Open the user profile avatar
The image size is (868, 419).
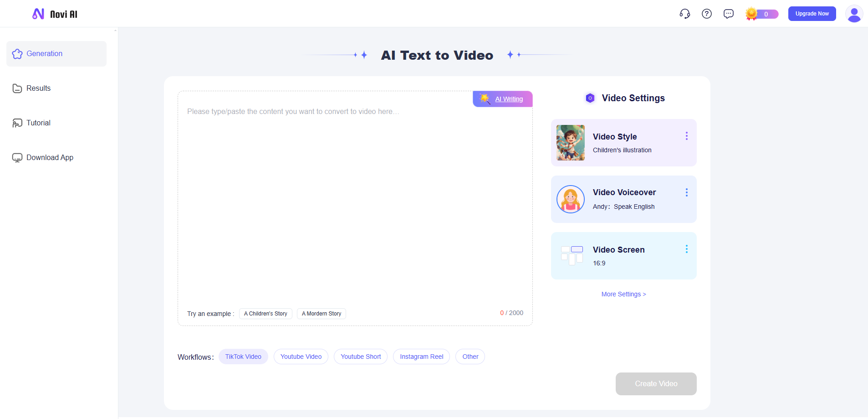click(x=854, y=14)
